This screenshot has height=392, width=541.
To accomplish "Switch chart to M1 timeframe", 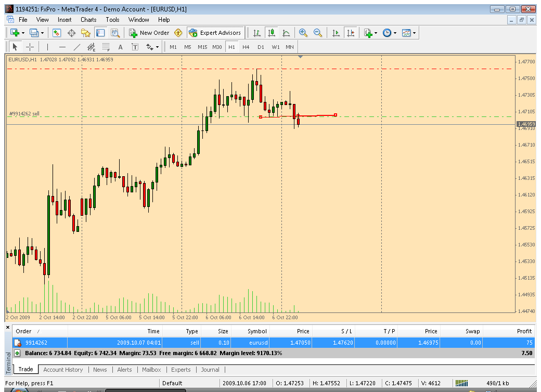I will pyautogui.click(x=173, y=47).
